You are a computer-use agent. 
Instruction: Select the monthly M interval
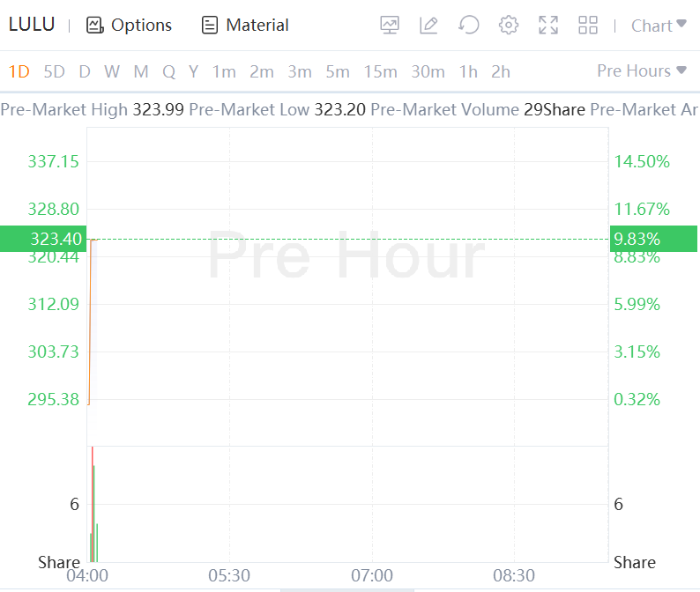point(140,71)
